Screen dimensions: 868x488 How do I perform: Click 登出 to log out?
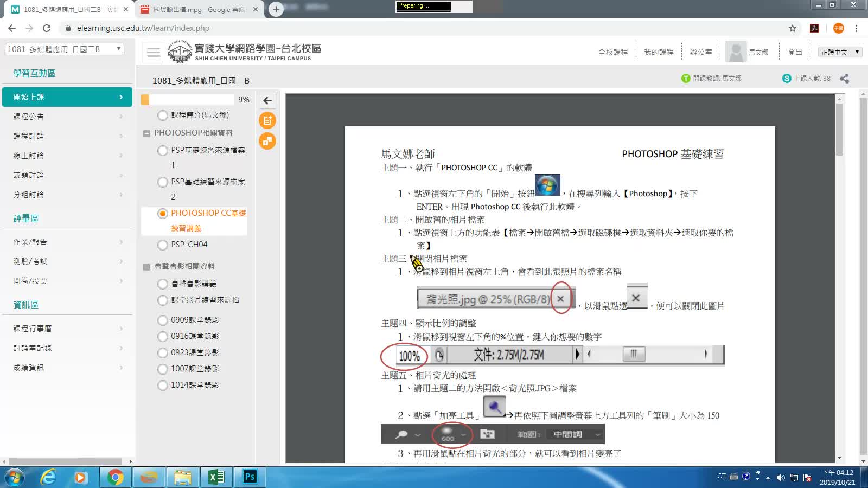[x=795, y=52]
